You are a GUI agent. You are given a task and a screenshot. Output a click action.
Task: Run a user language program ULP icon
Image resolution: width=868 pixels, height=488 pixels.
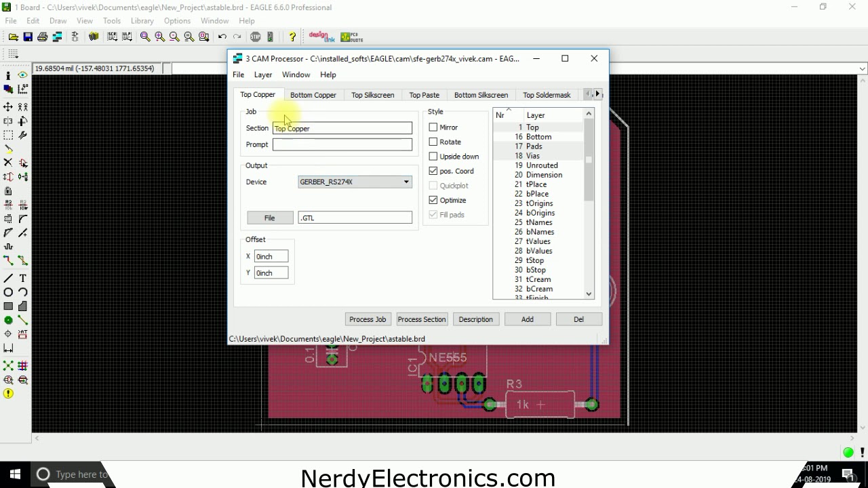[127, 37]
